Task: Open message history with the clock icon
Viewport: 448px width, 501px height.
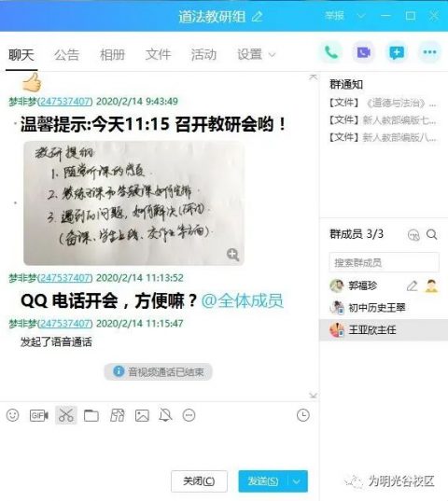Action: tap(303, 415)
